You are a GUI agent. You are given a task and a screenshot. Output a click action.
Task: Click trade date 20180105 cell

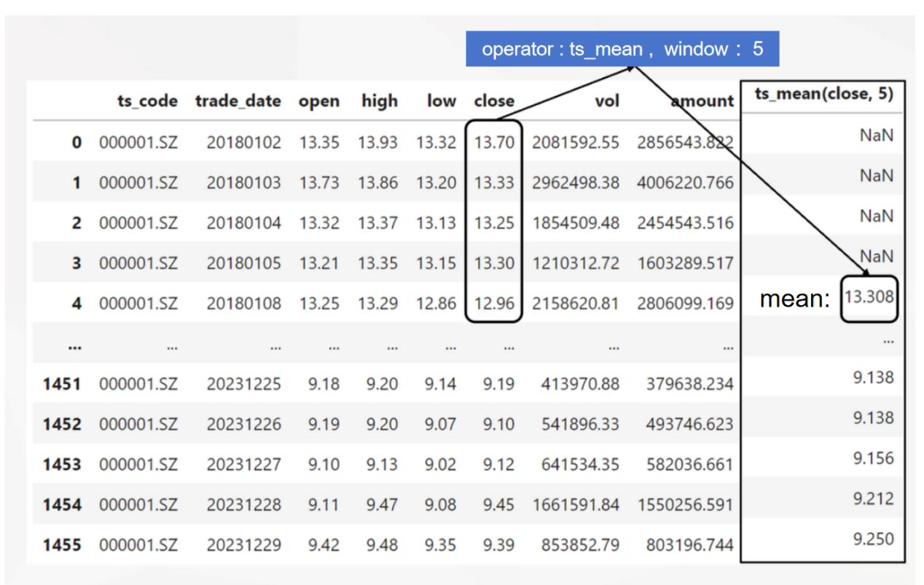[243, 263]
